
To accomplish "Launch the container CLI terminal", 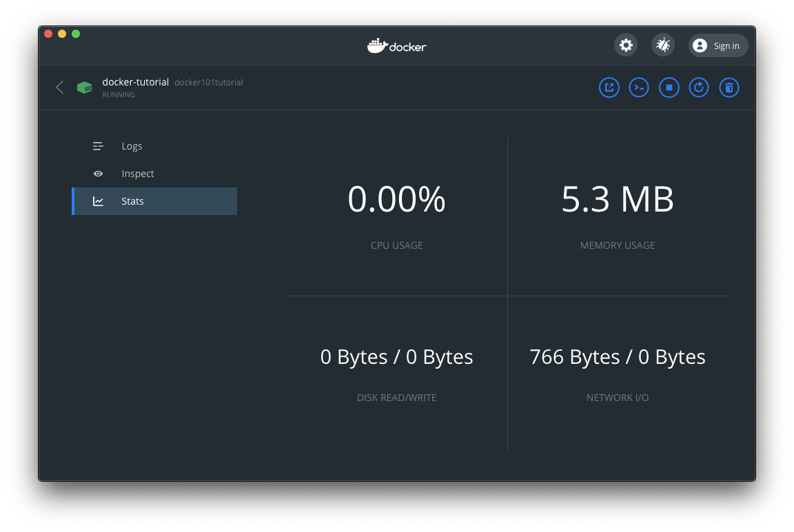I will (x=639, y=88).
